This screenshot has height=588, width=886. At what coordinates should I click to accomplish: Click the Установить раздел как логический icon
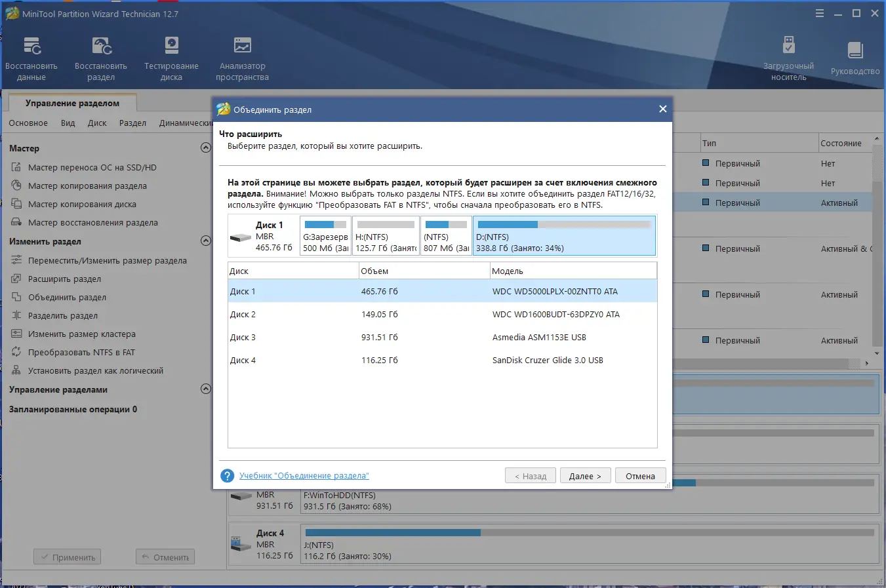click(x=16, y=370)
